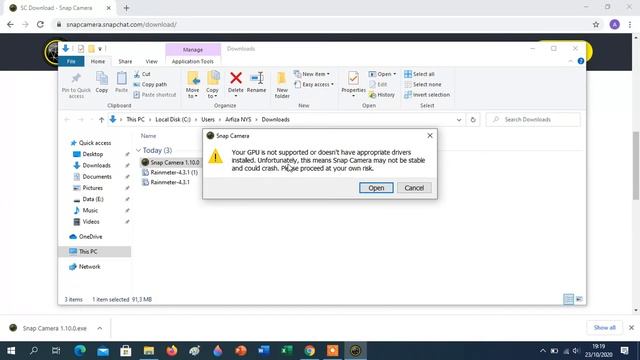Screen dimensions: 640x360
Task: Open the Move to dropdown
Action: (192, 85)
